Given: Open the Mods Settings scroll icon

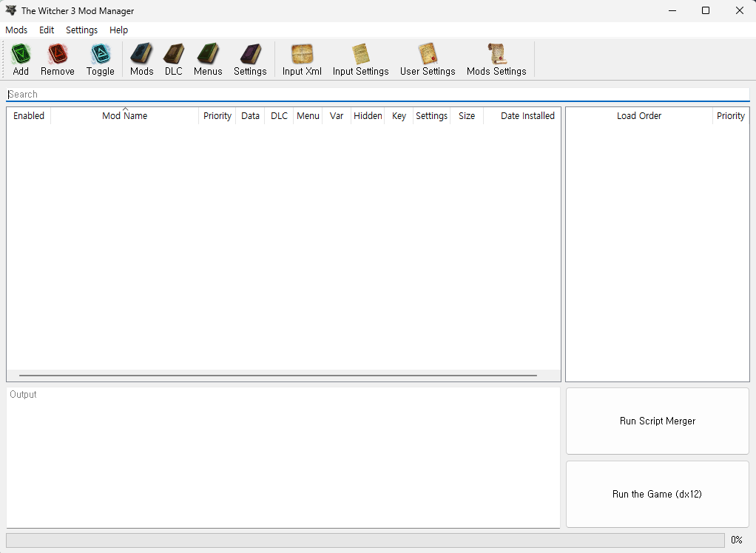Looking at the screenshot, I should point(496,54).
